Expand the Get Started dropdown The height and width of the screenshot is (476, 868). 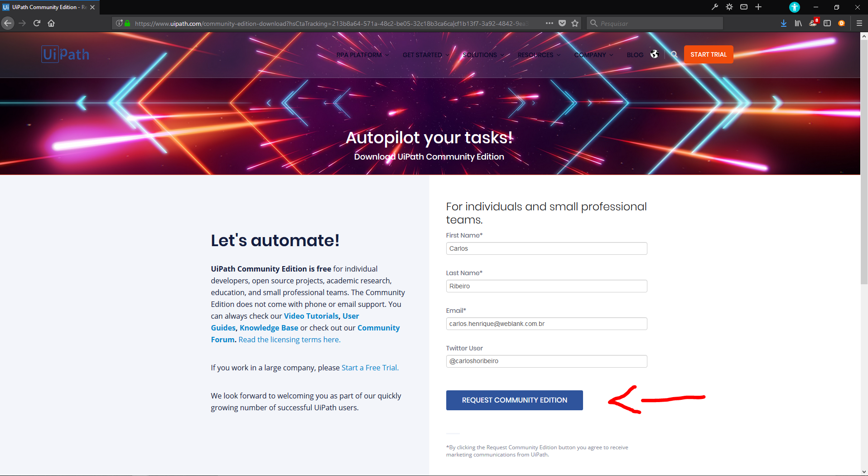click(426, 55)
